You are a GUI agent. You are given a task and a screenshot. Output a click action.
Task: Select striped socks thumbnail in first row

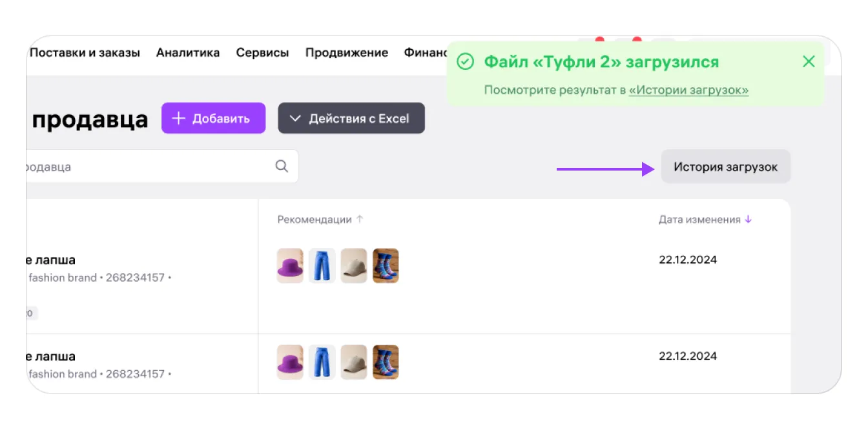(386, 266)
